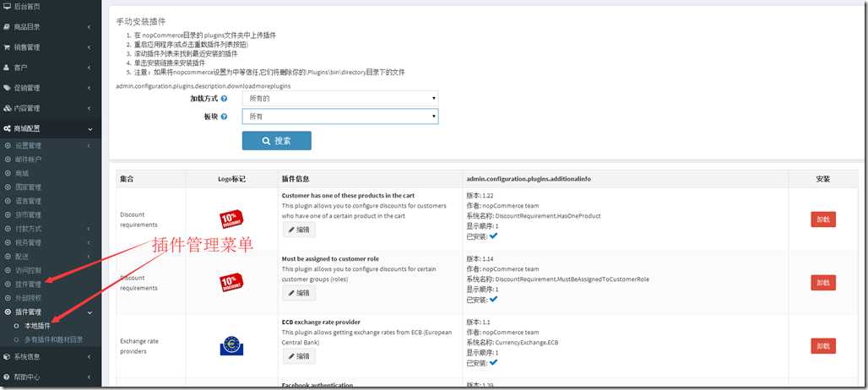Click the title 'Customer has one of these products in the cart'

348,196
